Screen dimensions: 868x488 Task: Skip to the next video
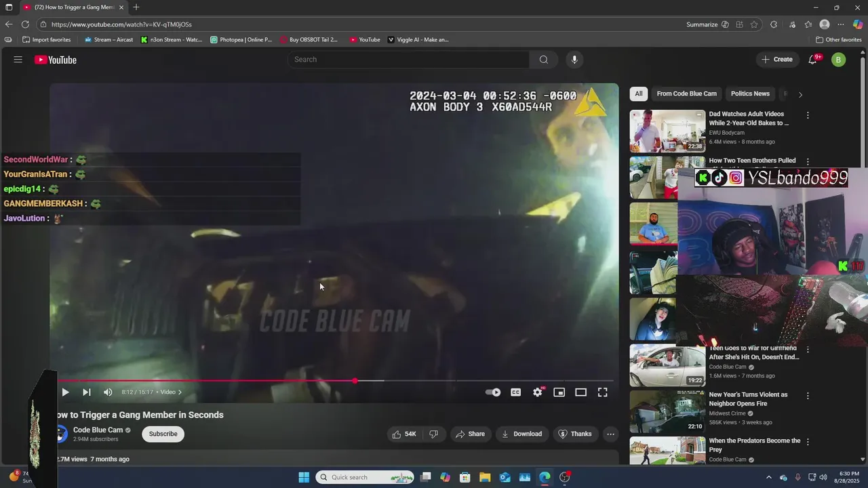(87, 392)
